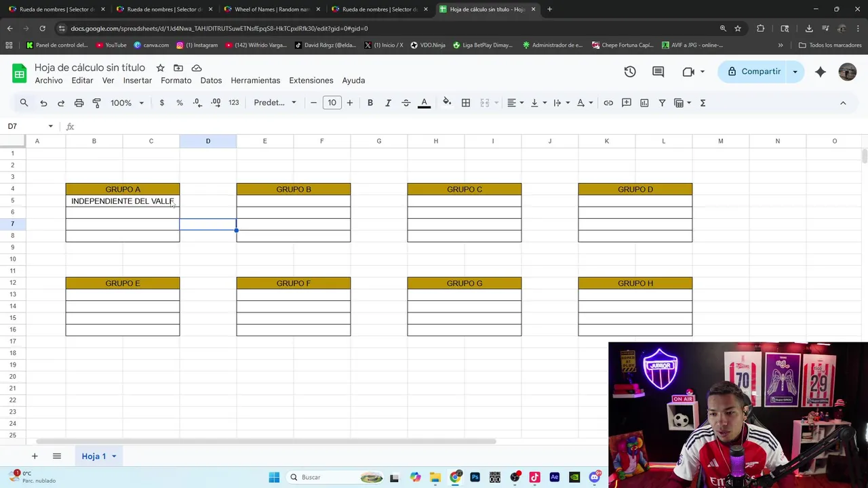868x488 pixels.
Task: View the cloud save status
Action: (197, 68)
